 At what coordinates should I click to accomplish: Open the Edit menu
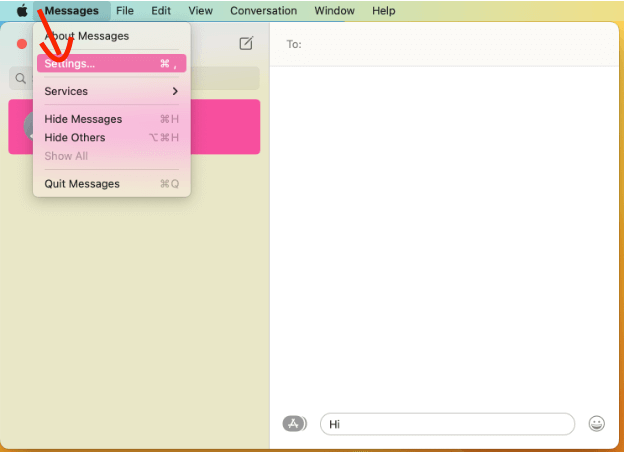coord(161,11)
